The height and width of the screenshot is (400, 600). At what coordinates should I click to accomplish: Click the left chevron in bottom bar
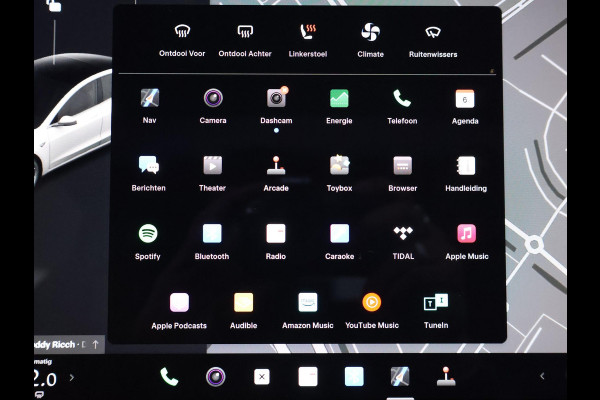[x=542, y=377]
